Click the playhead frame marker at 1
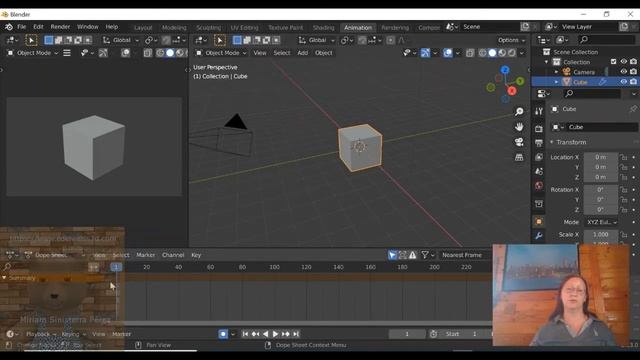 coord(116,267)
